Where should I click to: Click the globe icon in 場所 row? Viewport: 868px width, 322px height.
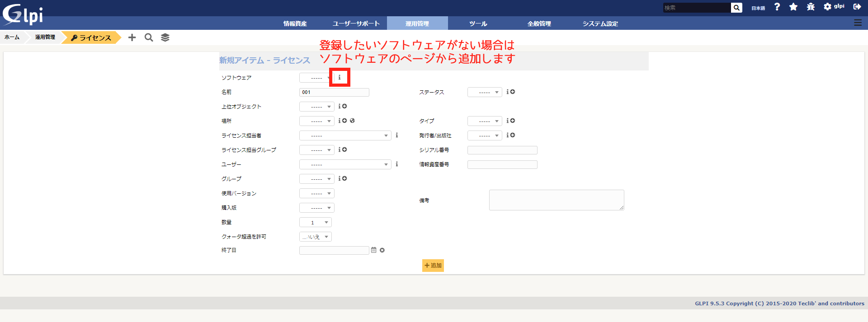(352, 121)
